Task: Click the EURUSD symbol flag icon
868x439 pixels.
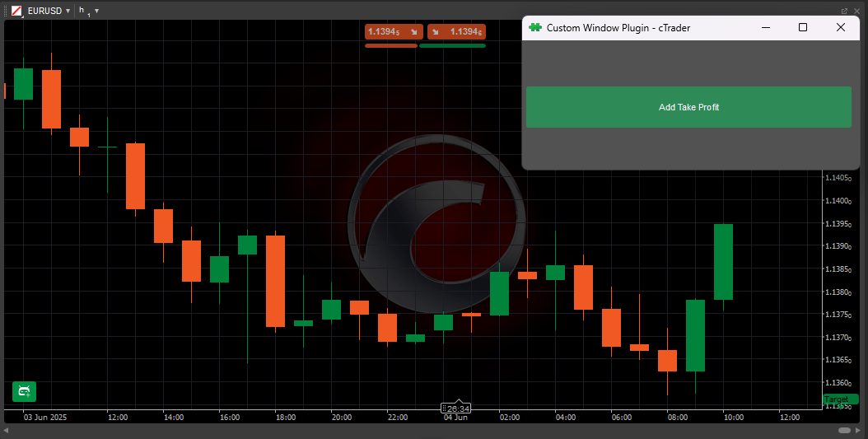Action: click(17, 11)
